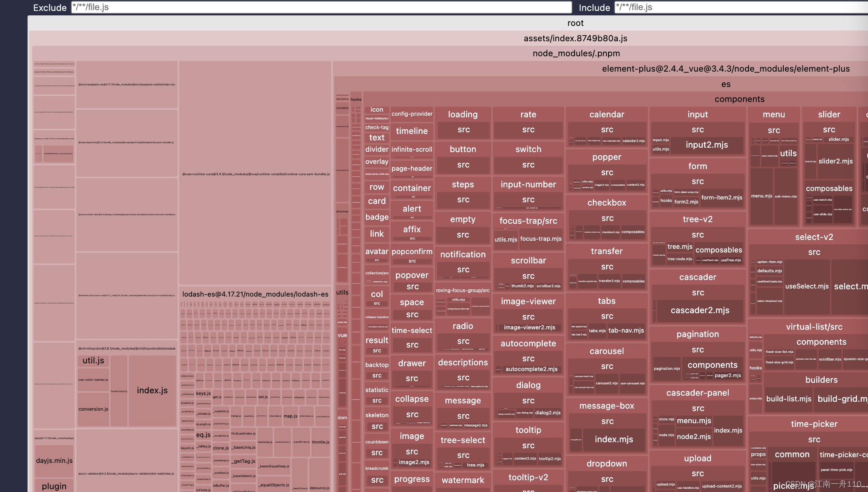
Task: Click the Include filter input field
Action: tap(741, 7)
